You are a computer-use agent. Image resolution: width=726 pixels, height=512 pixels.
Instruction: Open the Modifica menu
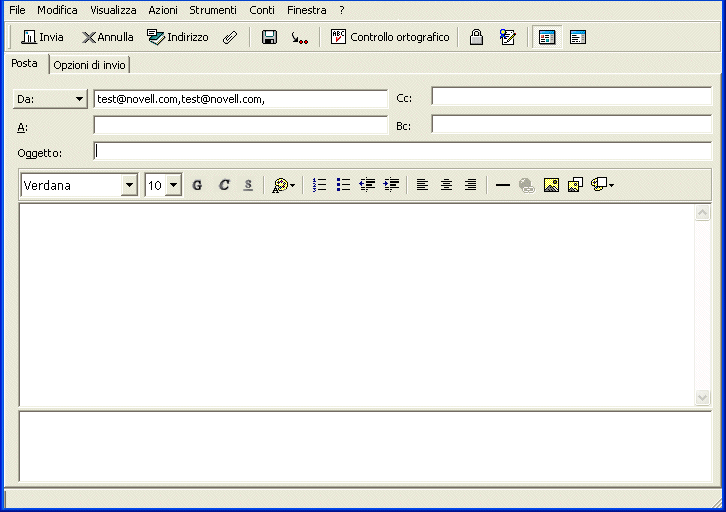(x=57, y=10)
